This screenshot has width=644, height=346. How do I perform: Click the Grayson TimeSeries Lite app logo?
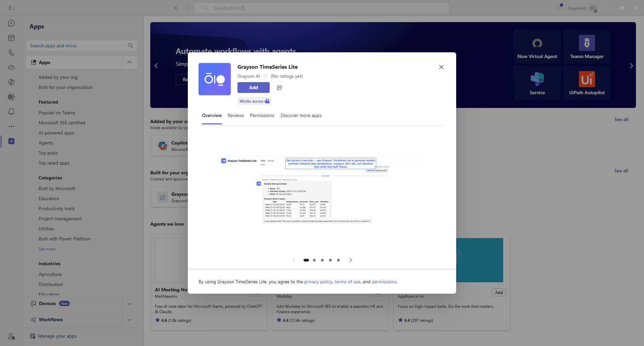(x=215, y=79)
